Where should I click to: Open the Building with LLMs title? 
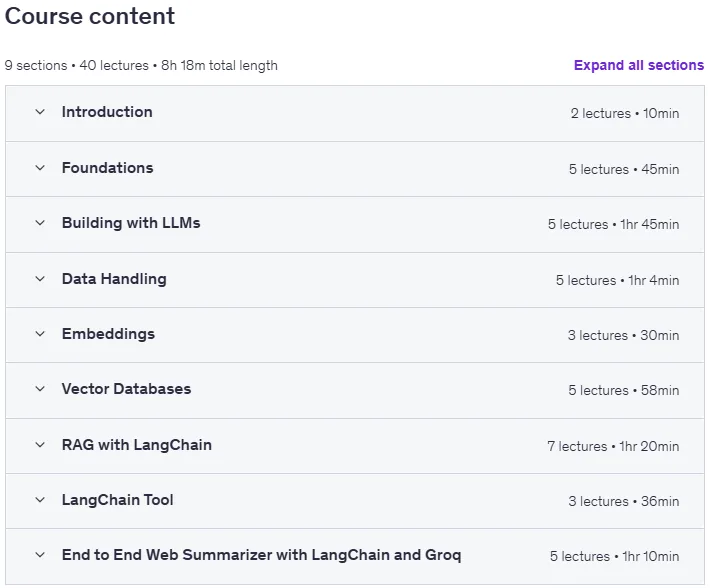(x=131, y=223)
